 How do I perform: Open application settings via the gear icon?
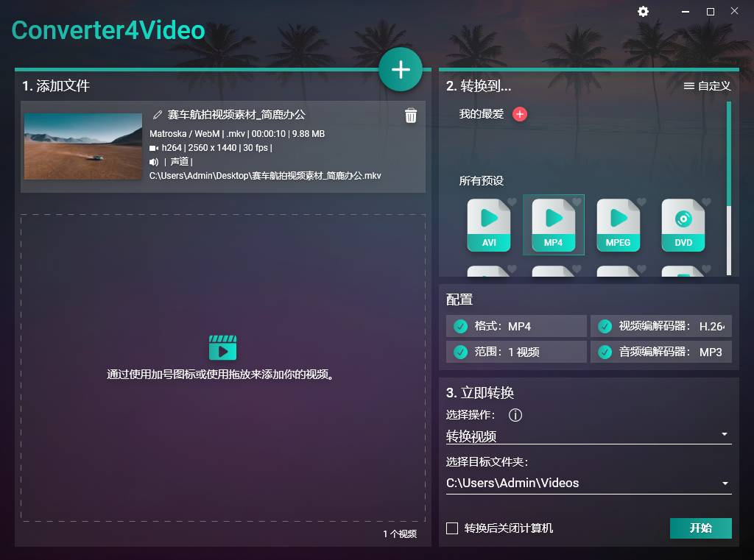coord(643,12)
